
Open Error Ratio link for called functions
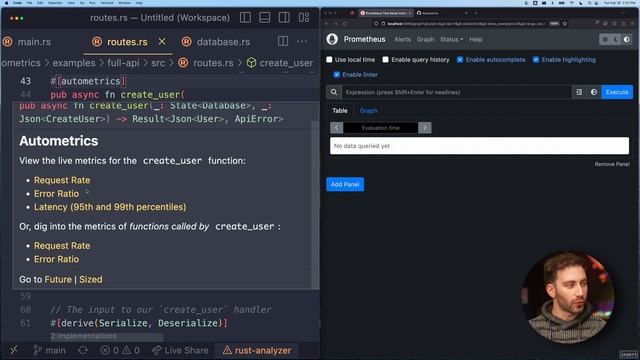(56, 259)
